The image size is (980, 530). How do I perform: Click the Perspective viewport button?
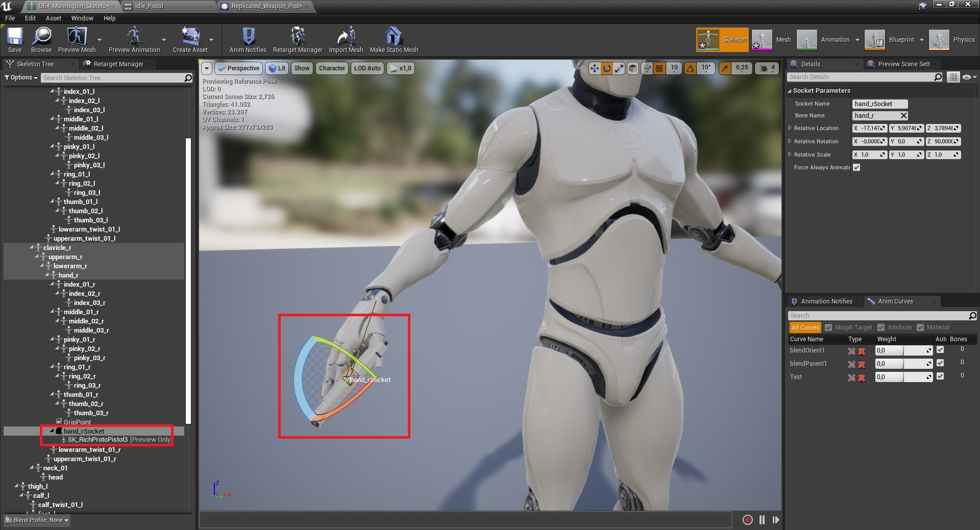[238, 68]
